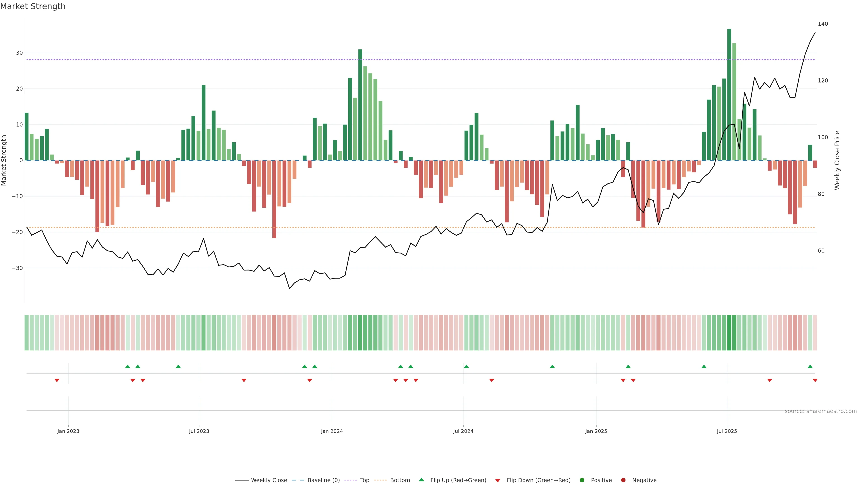
Task: Click the orange dotted Bottom threshold line
Action: pos(337,227)
